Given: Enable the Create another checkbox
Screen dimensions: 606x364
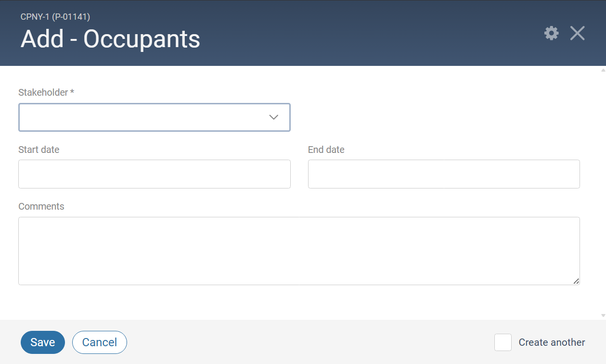Looking at the screenshot, I should [503, 342].
